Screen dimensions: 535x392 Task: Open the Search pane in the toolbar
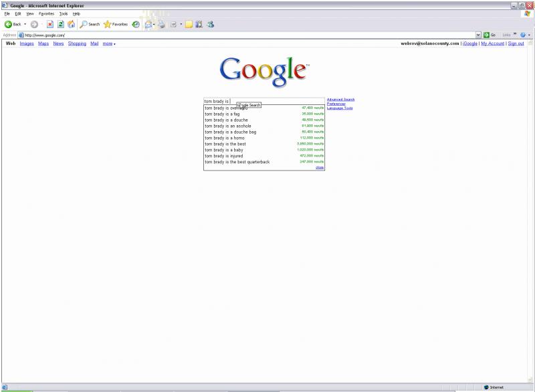click(90, 24)
